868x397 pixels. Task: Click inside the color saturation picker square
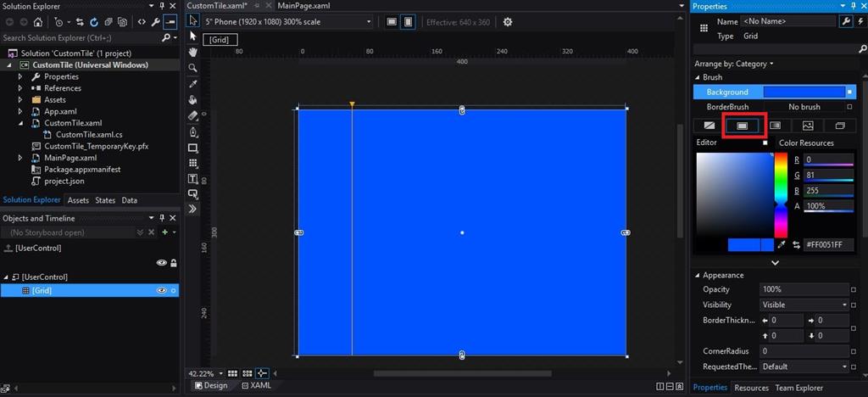734,195
